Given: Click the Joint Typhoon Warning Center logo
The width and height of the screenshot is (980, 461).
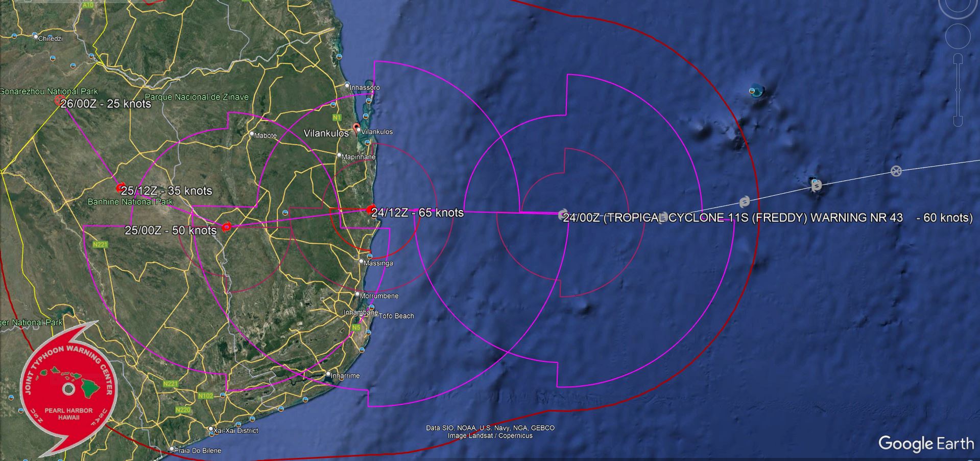Looking at the screenshot, I should pos(68,390).
